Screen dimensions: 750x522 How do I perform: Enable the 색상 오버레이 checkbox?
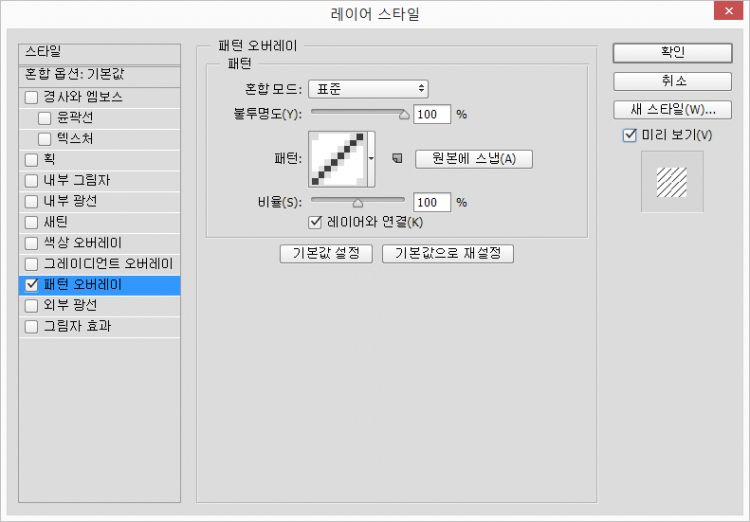pyautogui.click(x=31, y=243)
